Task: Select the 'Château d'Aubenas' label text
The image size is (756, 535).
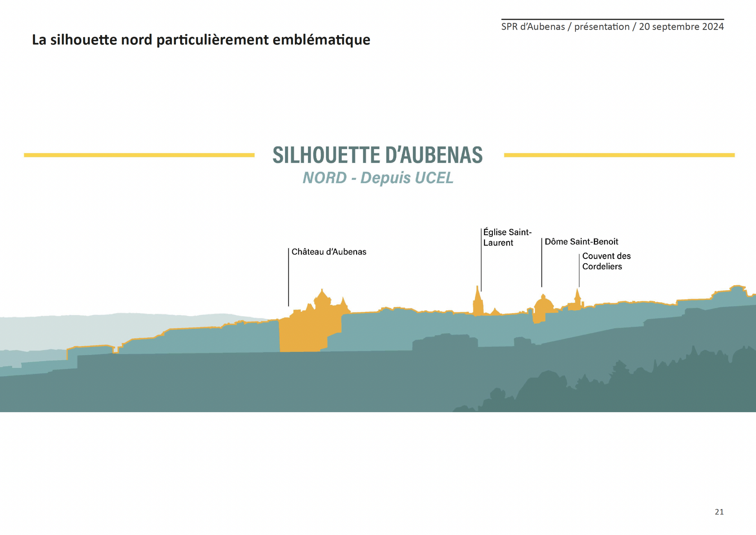Action: point(329,252)
